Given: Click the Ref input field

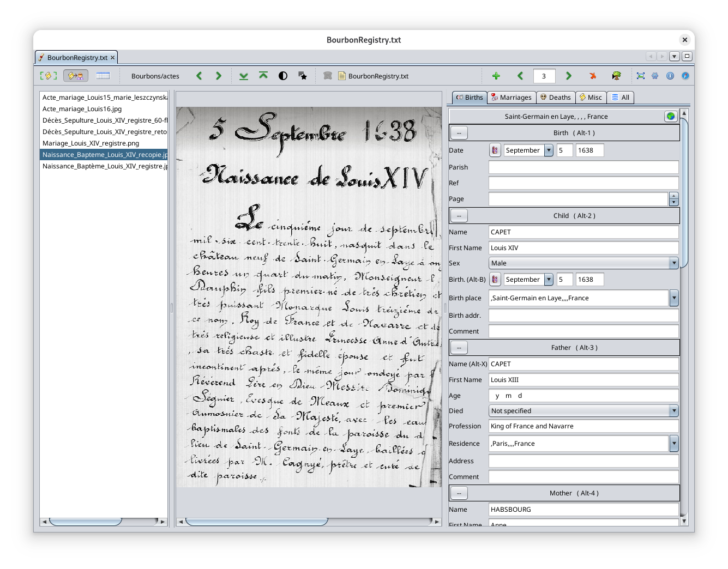Looking at the screenshot, I should (x=583, y=183).
